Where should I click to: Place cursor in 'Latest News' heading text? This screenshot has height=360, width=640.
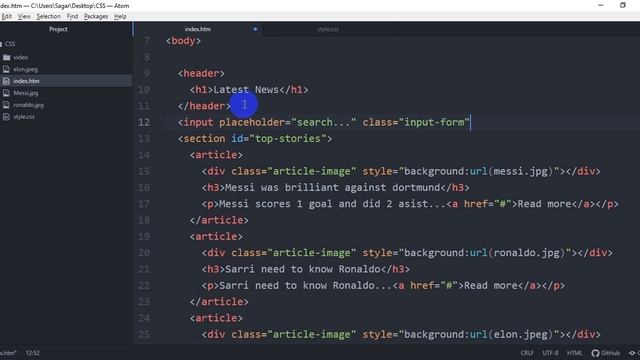coord(246,89)
